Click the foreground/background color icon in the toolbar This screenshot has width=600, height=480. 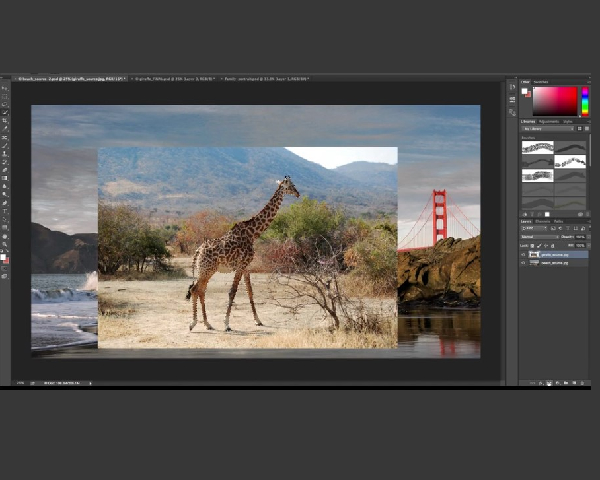click(x=4, y=258)
